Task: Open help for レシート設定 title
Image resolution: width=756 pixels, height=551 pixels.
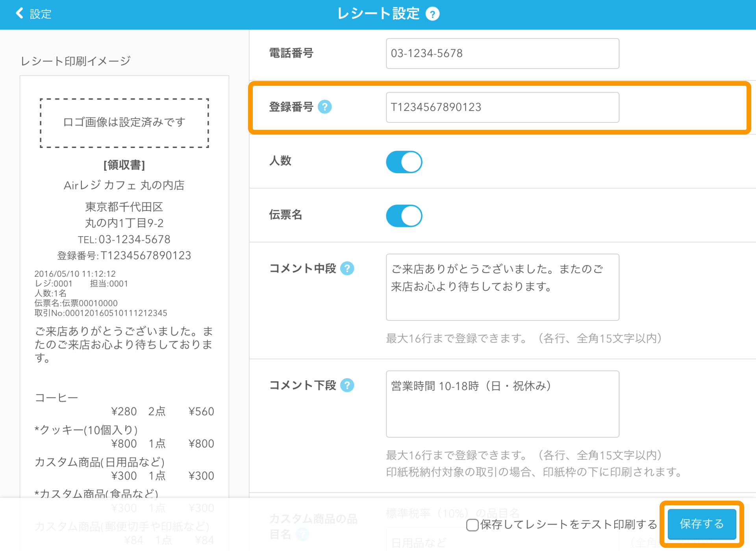Action: tap(432, 14)
